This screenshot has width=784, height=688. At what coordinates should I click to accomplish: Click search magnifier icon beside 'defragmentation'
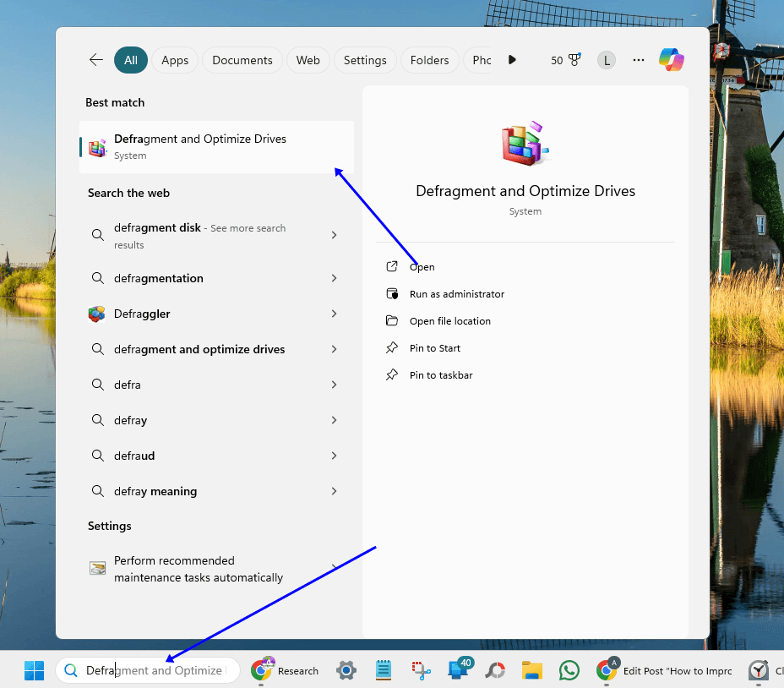97,278
